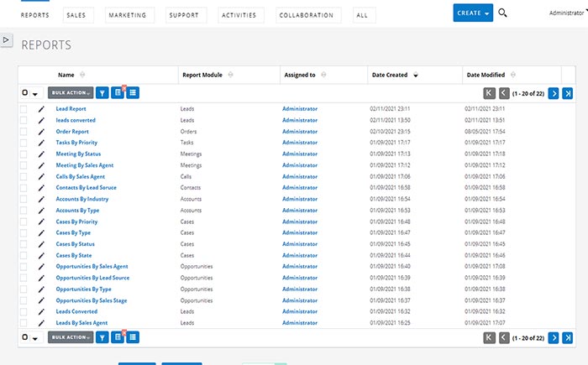
Task: Tick the checkbox for Lead Report
Action: click(24, 109)
